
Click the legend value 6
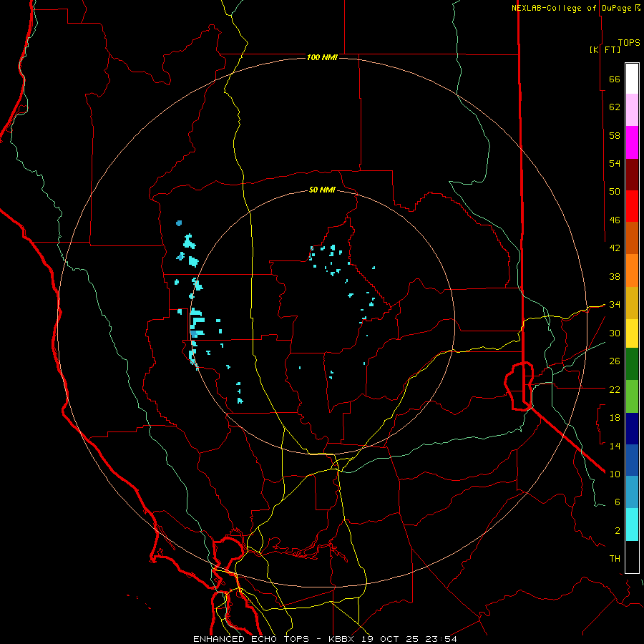click(618, 502)
